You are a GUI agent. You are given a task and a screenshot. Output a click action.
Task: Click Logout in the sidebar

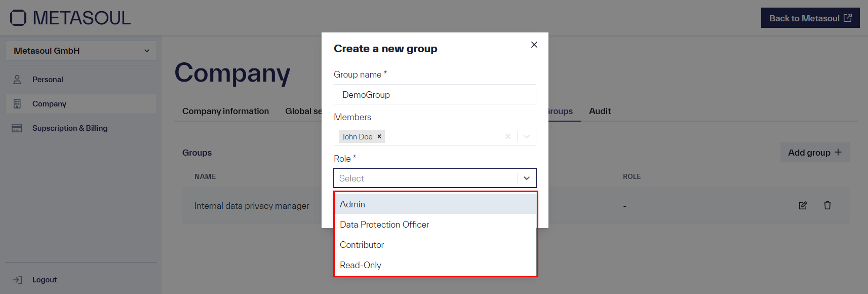tap(45, 280)
